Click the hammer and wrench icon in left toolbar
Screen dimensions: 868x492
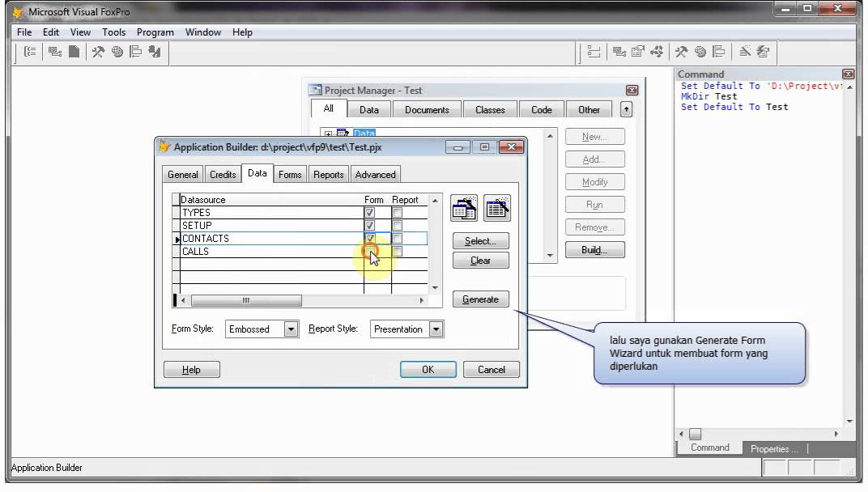click(x=98, y=52)
